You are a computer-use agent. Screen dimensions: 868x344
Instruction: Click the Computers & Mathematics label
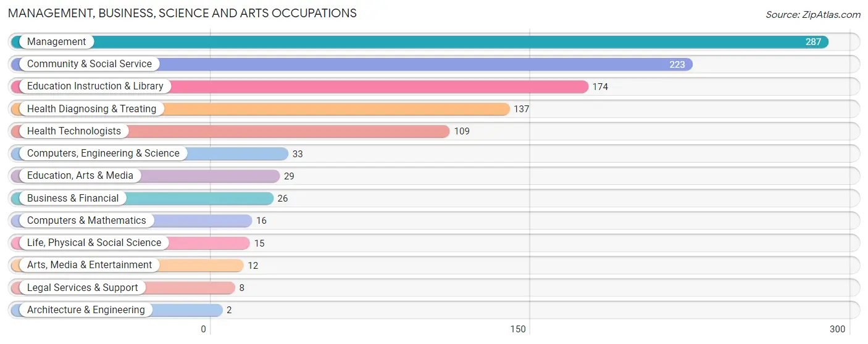click(x=86, y=221)
